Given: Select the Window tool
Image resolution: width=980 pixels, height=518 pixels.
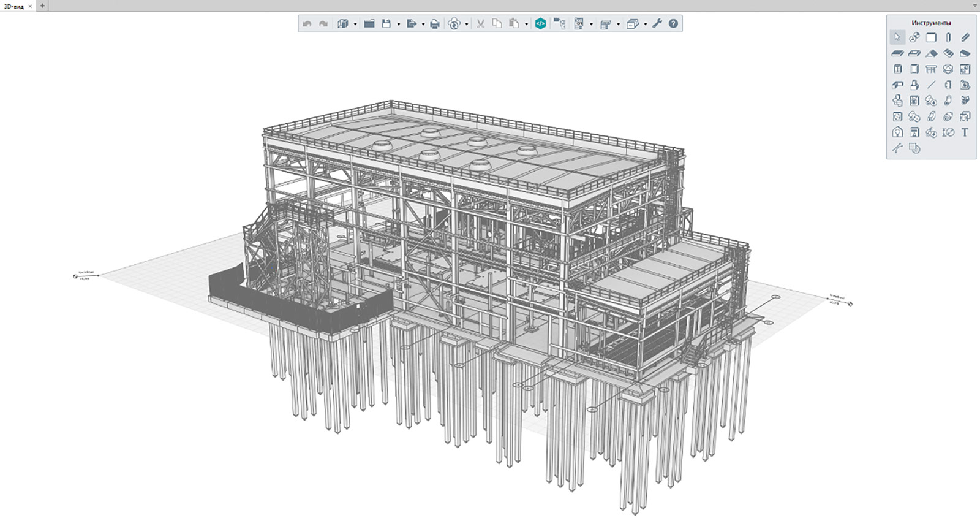Looking at the screenshot, I should (x=897, y=69).
